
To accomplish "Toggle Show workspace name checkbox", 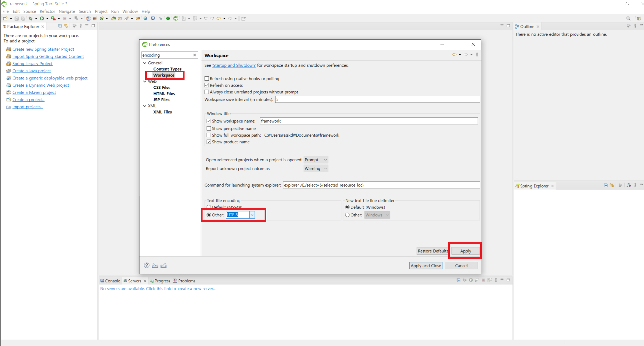I will [209, 121].
